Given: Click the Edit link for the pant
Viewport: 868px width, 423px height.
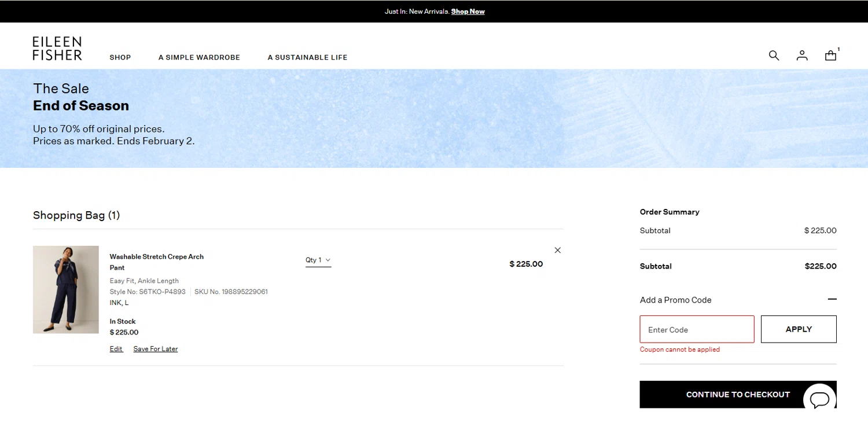Looking at the screenshot, I should [x=116, y=349].
